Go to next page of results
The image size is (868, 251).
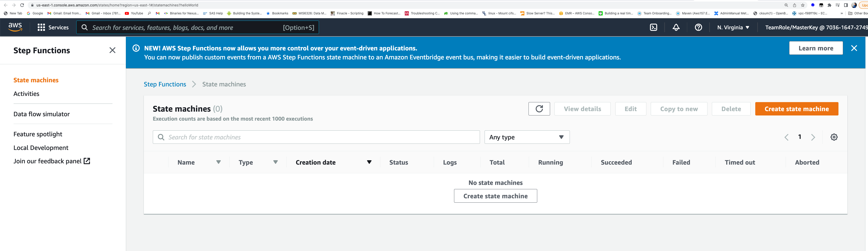[x=813, y=137]
